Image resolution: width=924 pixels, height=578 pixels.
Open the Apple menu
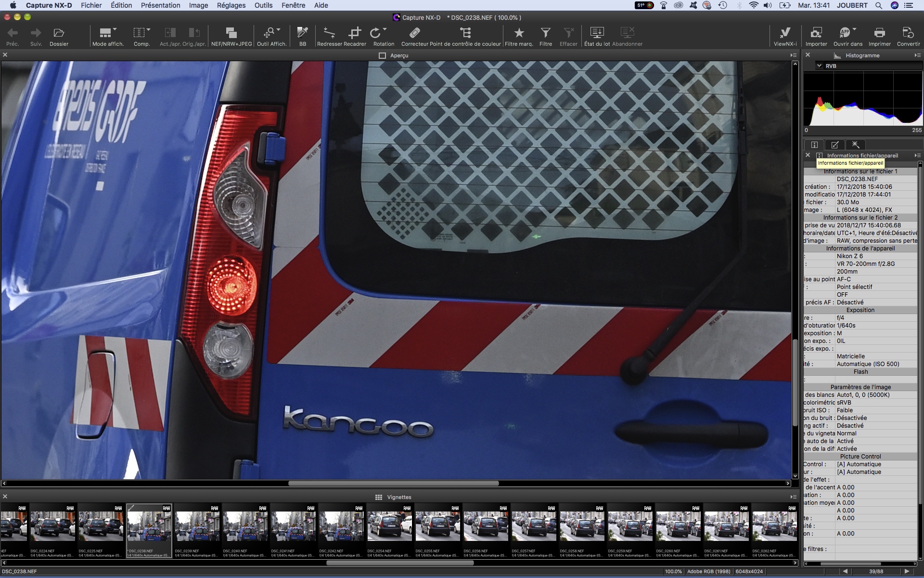tap(13, 5)
